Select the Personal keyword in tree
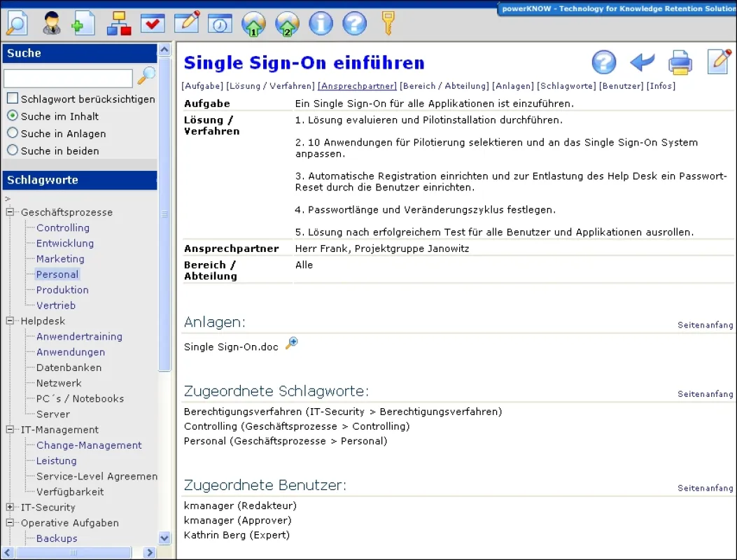 (57, 274)
